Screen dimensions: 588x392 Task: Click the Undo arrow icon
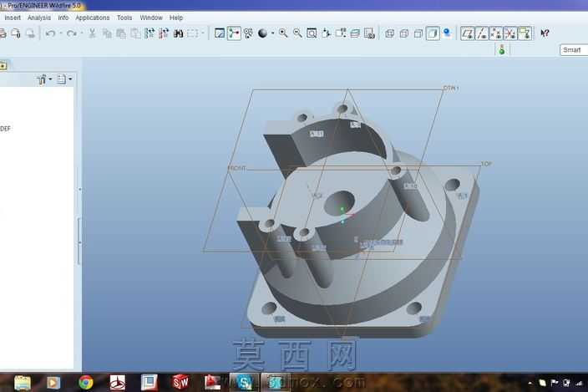tap(50, 33)
